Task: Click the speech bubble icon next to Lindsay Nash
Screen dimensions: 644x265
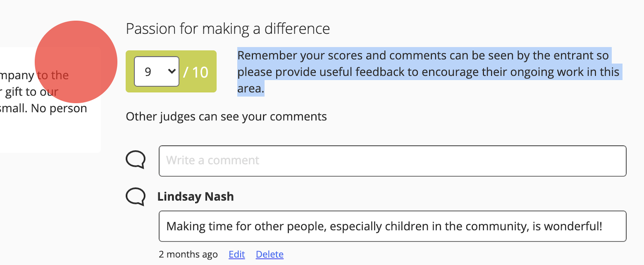Action: [x=135, y=197]
